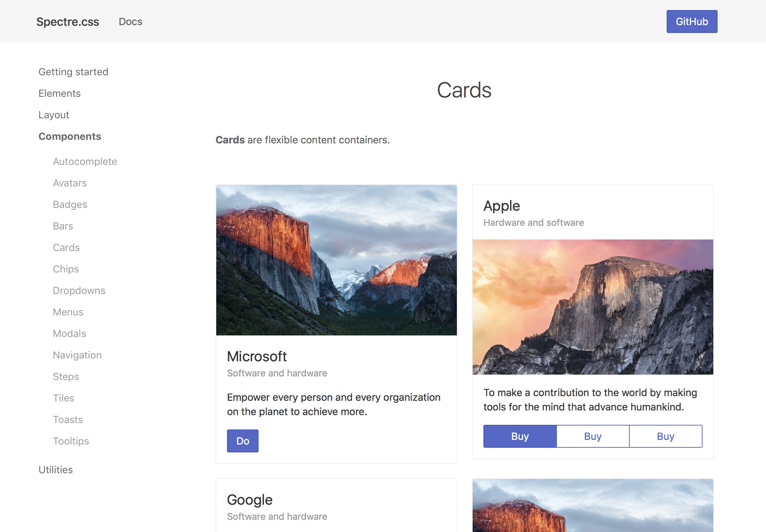This screenshot has height=532, width=766.
Task: Jump to Steps in the sidebar
Action: (66, 376)
